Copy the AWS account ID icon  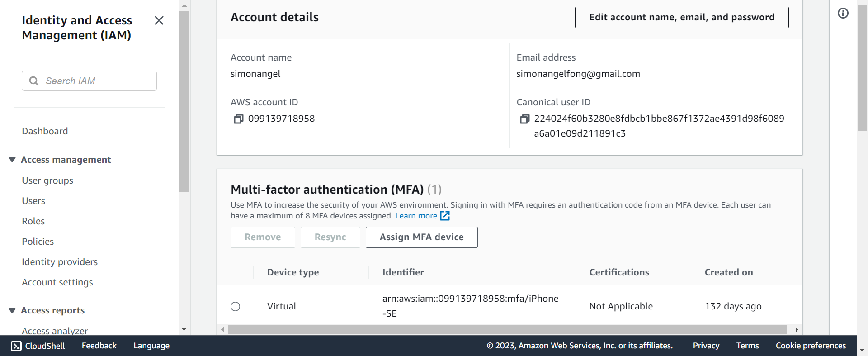pyautogui.click(x=238, y=119)
